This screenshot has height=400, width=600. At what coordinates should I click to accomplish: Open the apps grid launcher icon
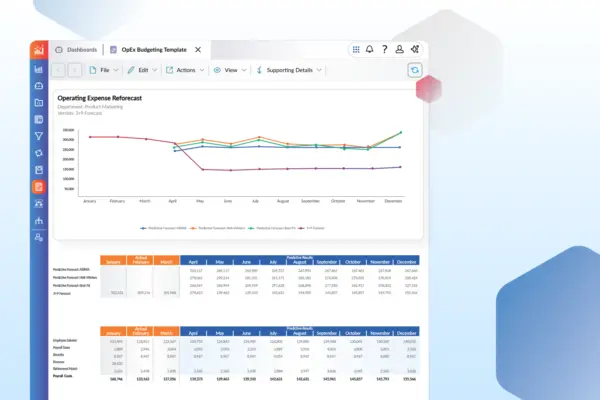point(356,49)
